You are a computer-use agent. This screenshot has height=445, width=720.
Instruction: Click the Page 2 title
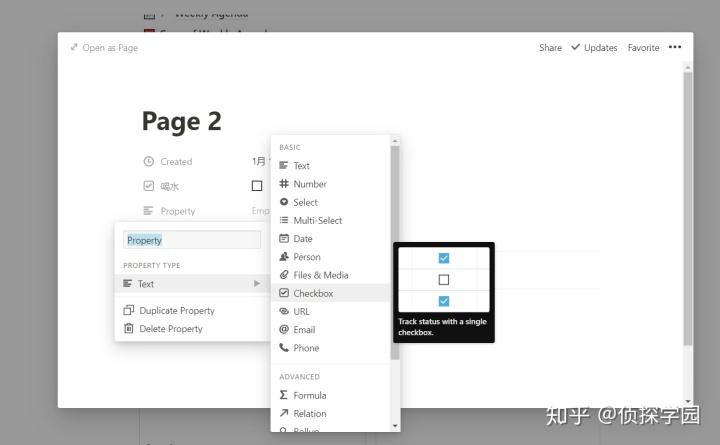tap(181, 121)
